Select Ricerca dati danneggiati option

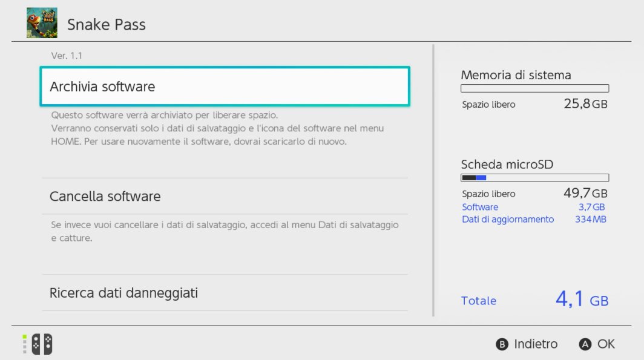point(225,293)
